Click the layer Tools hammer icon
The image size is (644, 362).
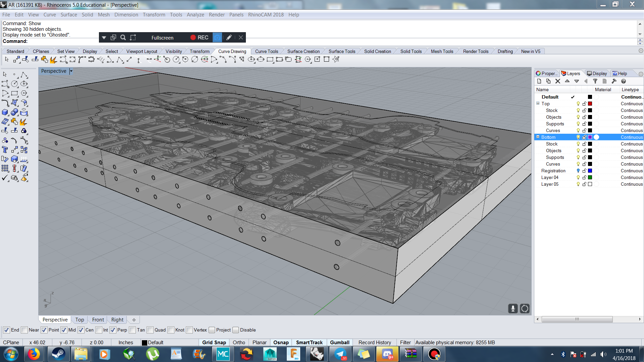coord(614,81)
